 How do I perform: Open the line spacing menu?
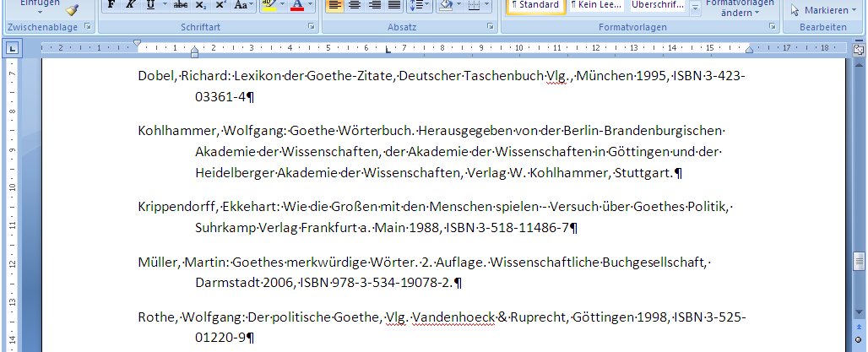click(x=419, y=5)
